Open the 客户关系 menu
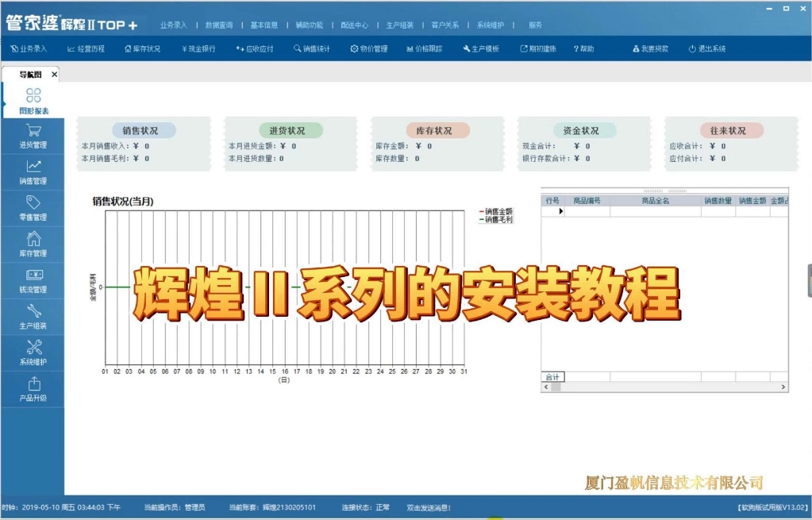 (x=445, y=25)
